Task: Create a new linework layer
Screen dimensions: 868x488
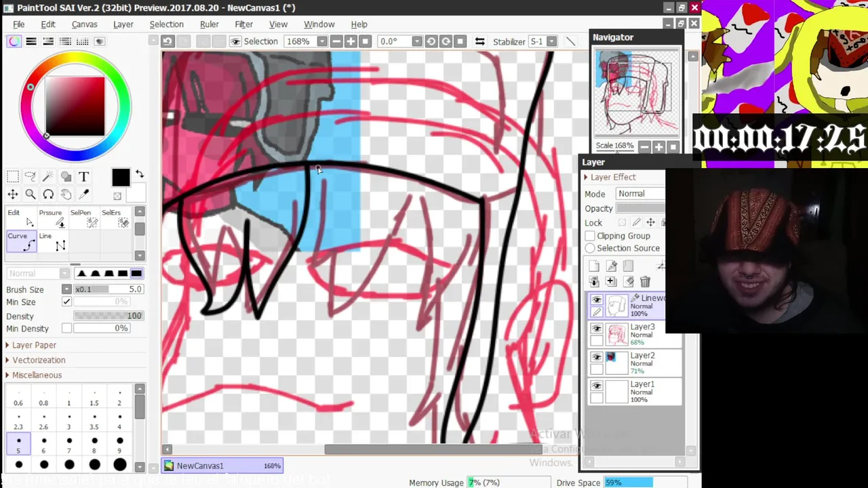Action: tap(611, 266)
